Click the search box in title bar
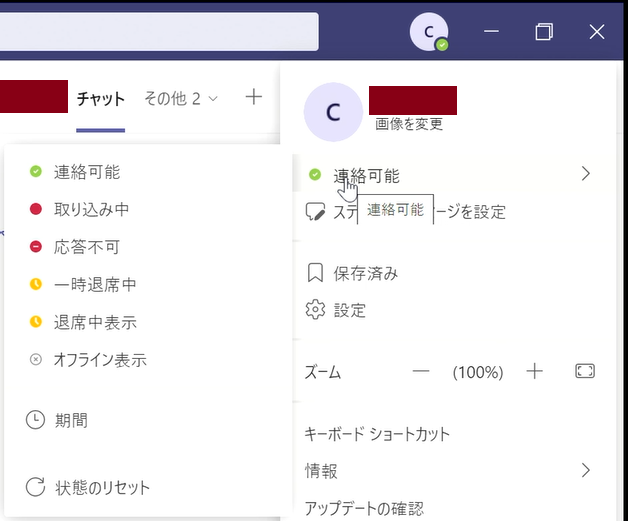The image size is (628, 521). pos(159,32)
